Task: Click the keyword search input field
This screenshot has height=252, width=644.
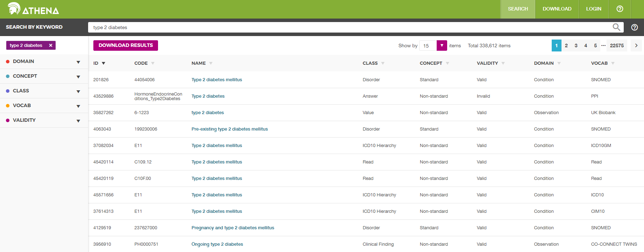Action: (350, 27)
